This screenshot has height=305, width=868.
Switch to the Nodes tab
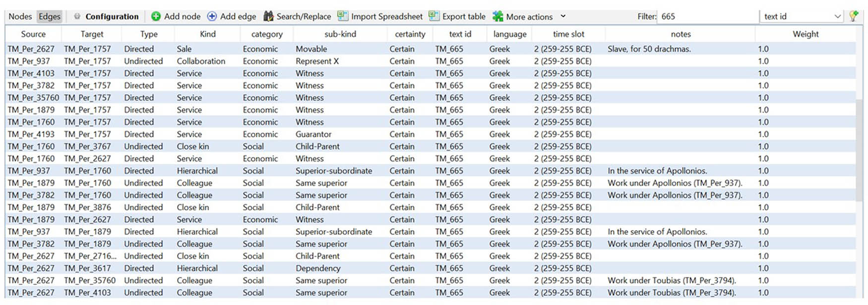pyautogui.click(x=20, y=16)
